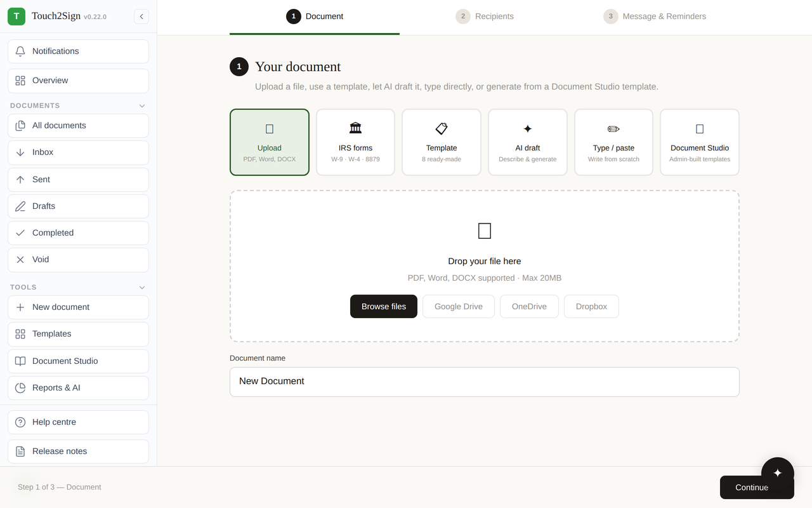
Task: Collapse the sidebar with the chevron button
Action: click(x=141, y=17)
